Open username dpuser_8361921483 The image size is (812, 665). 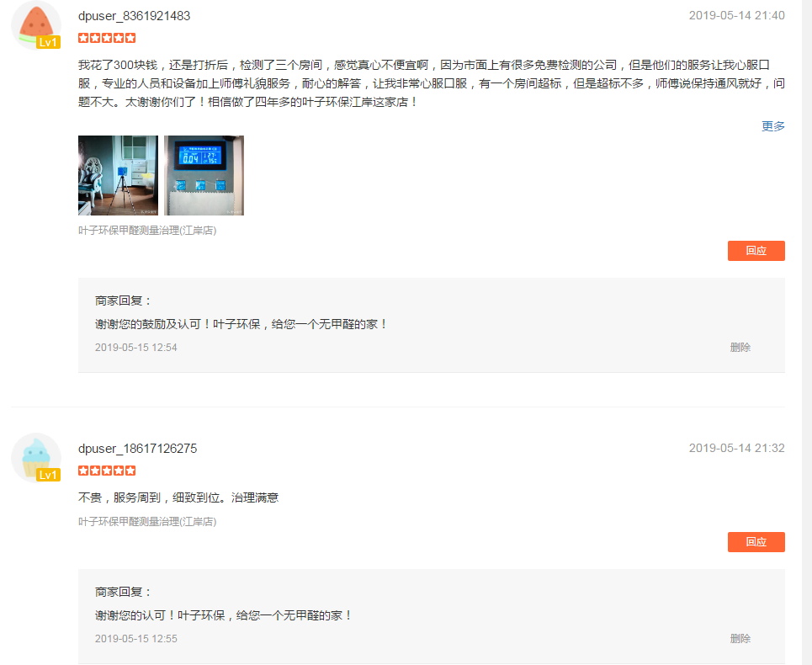[134, 16]
